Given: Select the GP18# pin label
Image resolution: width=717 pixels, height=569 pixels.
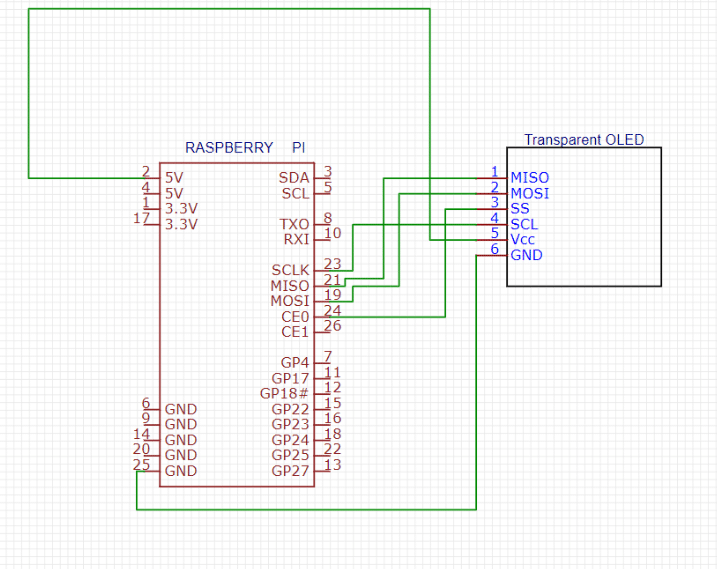Looking at the screenshot, I should point(285,393).
